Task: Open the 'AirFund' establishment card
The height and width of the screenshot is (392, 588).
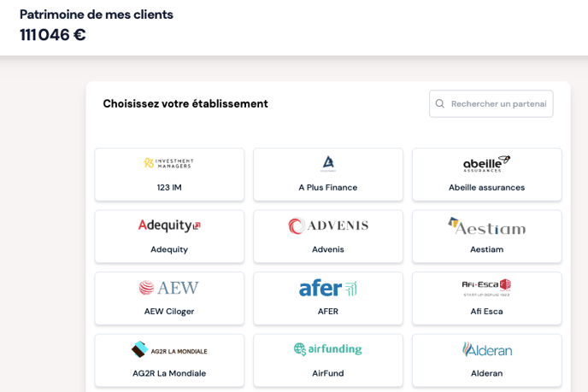Action: (x=328, y=361)
